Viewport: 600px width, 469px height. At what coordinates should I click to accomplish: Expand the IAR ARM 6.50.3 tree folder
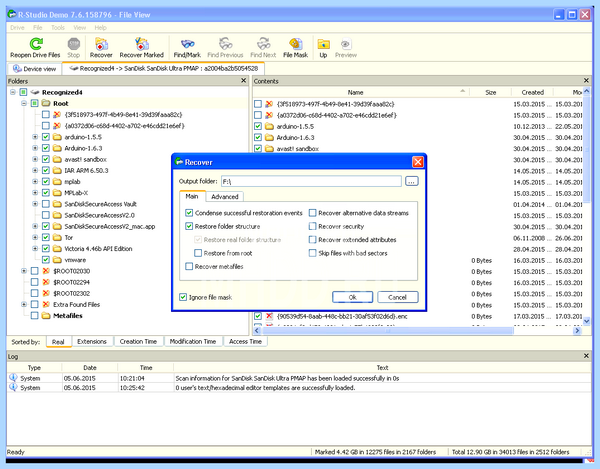[x=35, y=170]
